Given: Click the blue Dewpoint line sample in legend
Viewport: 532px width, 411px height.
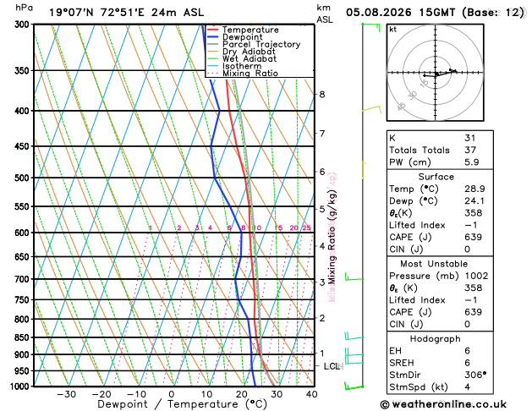Looking at the screenshot, I should tap(213, 37).
